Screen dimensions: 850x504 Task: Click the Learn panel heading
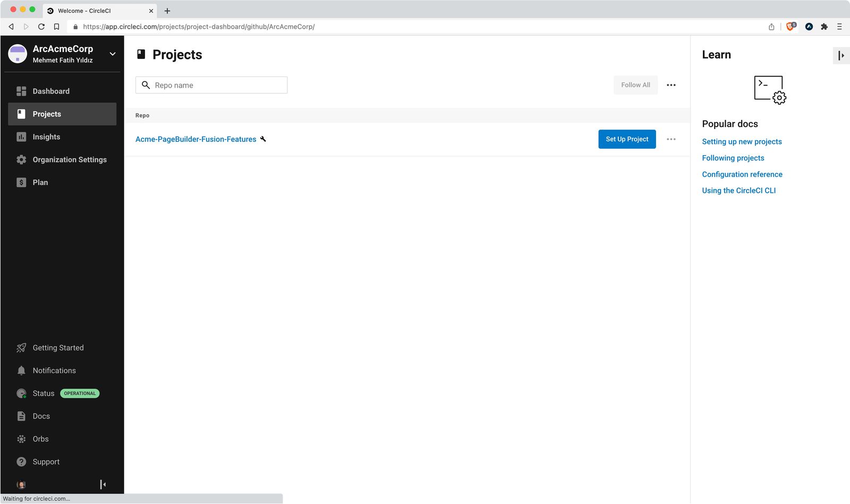[716, 55]
